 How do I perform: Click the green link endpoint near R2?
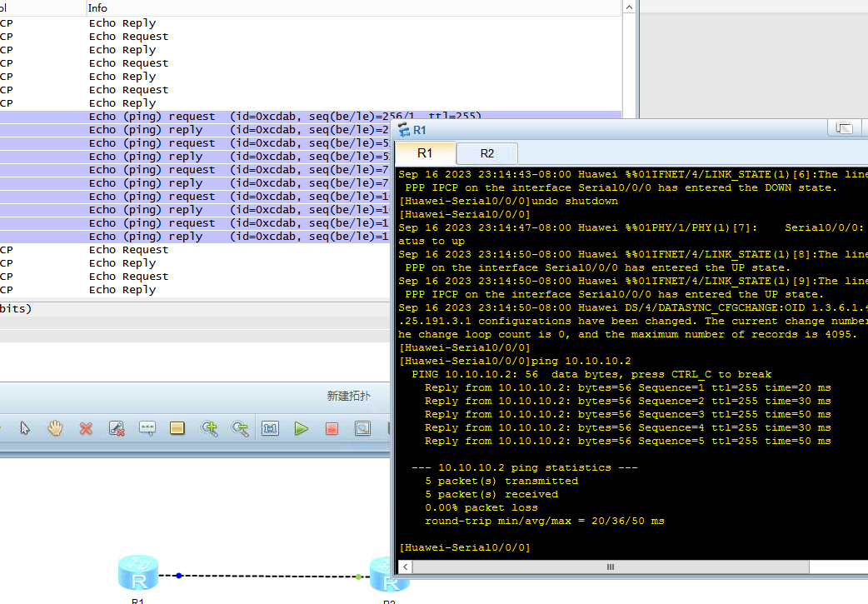tap(359, 577)
